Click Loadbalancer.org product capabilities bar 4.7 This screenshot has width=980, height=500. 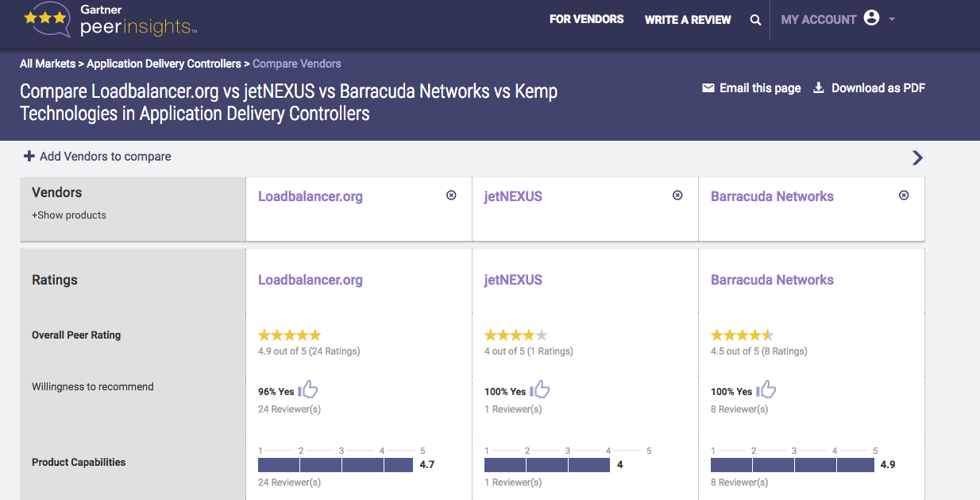coord(335,465)
